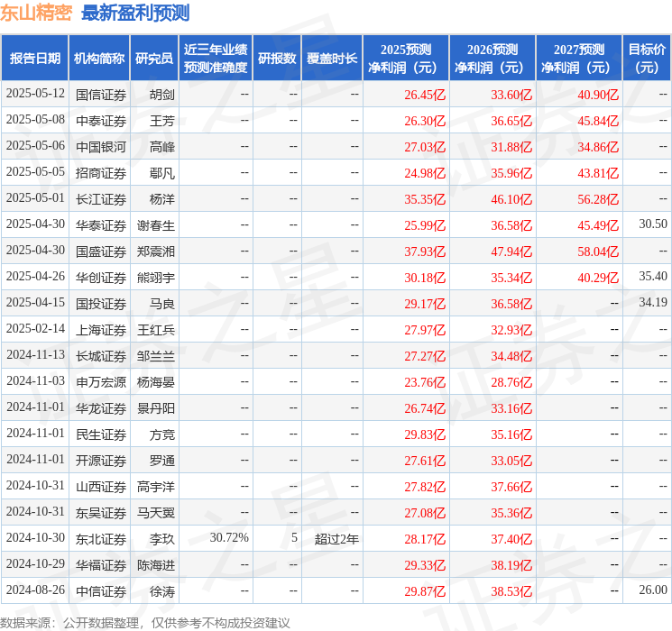
Task: Click the 近三年业绩预测准确度 column header
Action: pos(216,59)
